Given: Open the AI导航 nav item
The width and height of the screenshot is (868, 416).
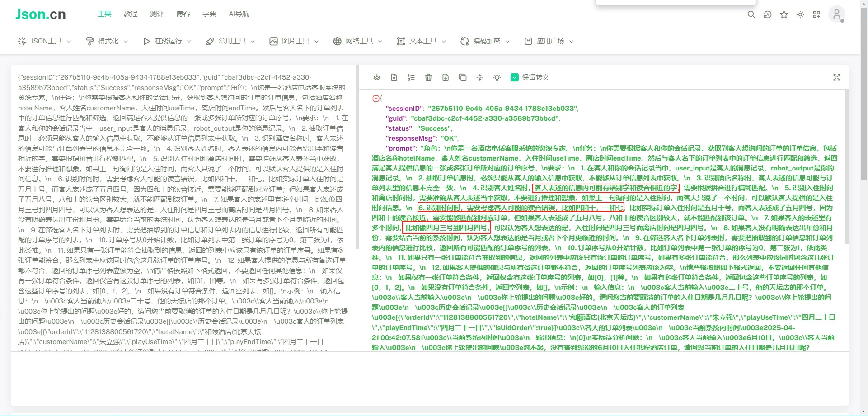Looking at the screenshot, I should click(239, 14).
